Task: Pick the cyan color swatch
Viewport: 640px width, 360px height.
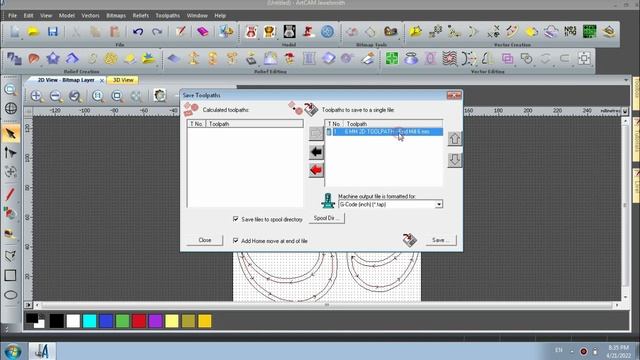Action: tap(90, 321)
